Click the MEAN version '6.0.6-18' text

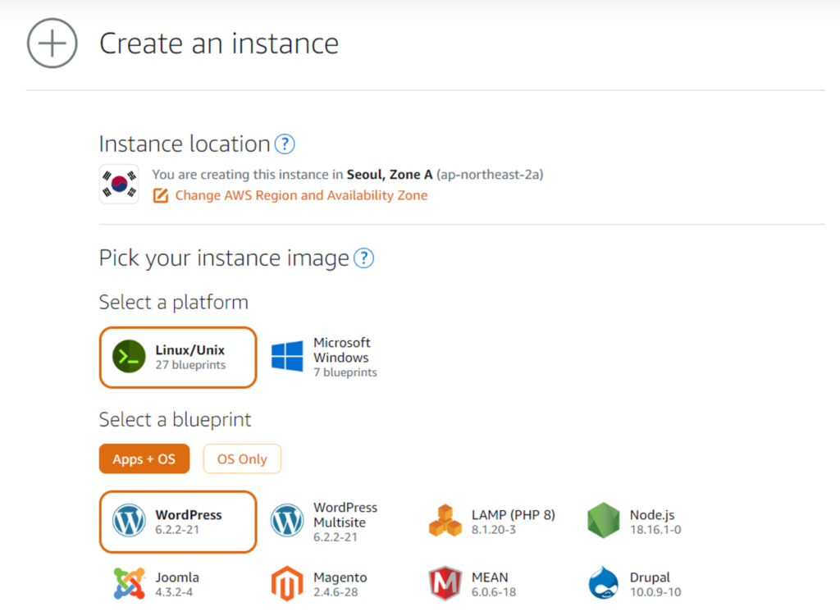pos(494,592)
